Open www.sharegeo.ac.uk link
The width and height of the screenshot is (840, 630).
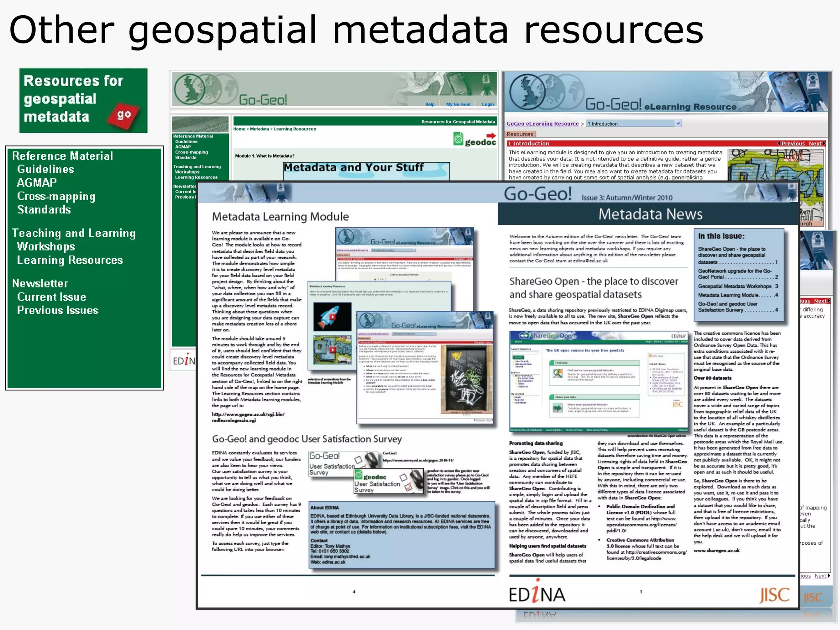pos(717,550)
